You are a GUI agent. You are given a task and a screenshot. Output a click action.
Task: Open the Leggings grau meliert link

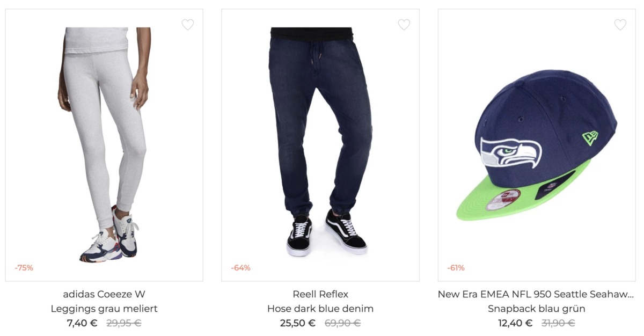click(104, 309)
